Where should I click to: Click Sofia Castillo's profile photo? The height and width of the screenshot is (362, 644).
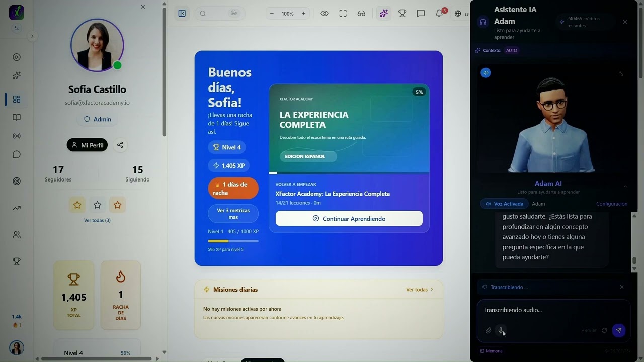pos(97,45)
